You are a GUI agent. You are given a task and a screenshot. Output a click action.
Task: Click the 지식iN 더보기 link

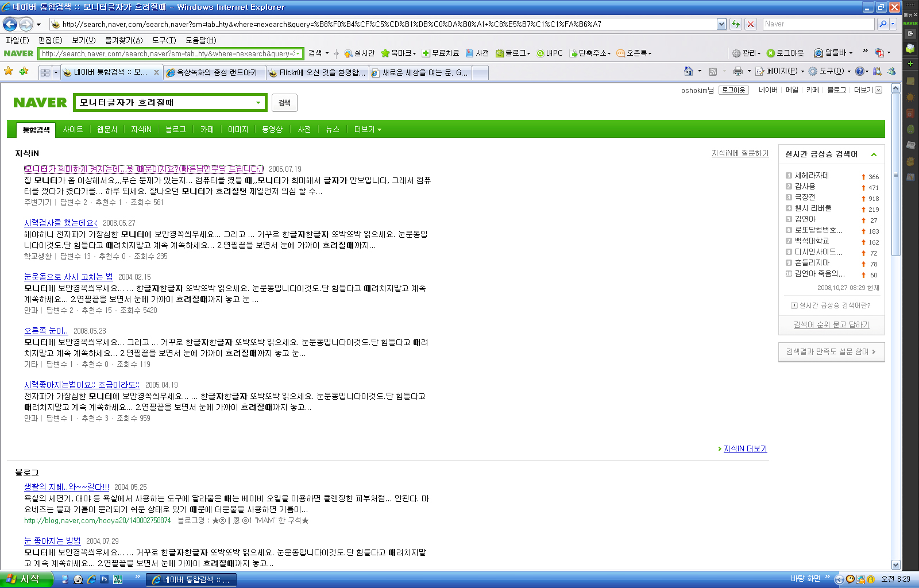coord(745,449)
